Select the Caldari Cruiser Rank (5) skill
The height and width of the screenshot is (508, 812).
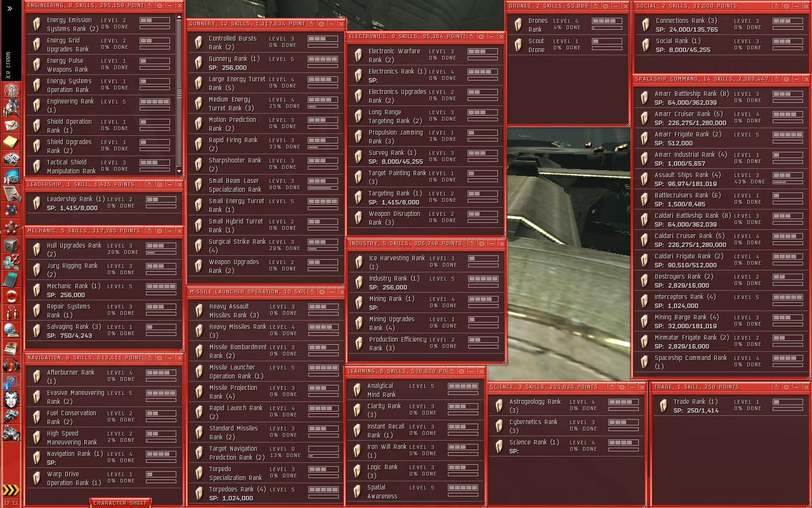721,240
